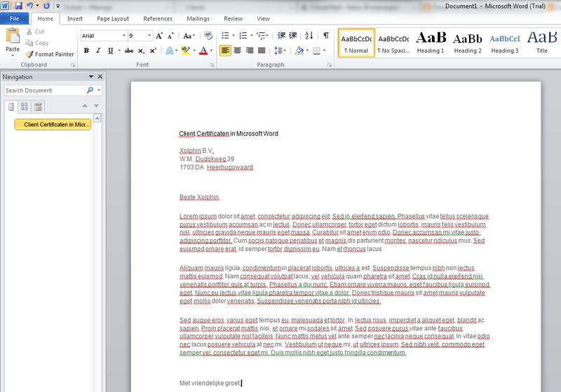Click the Grow Font icon
The height and width of the screenshot is (392, 561).
[x=159, y=35]
